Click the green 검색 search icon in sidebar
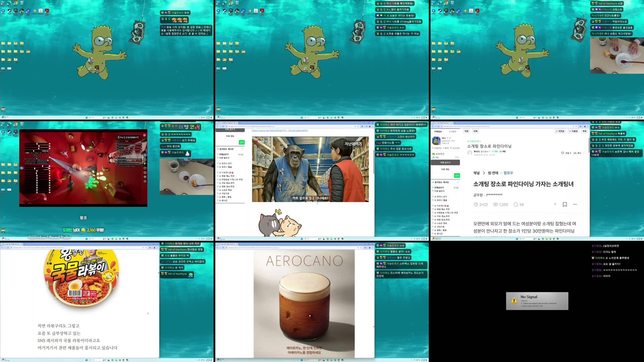644x362 pixels. coord(457,175)
